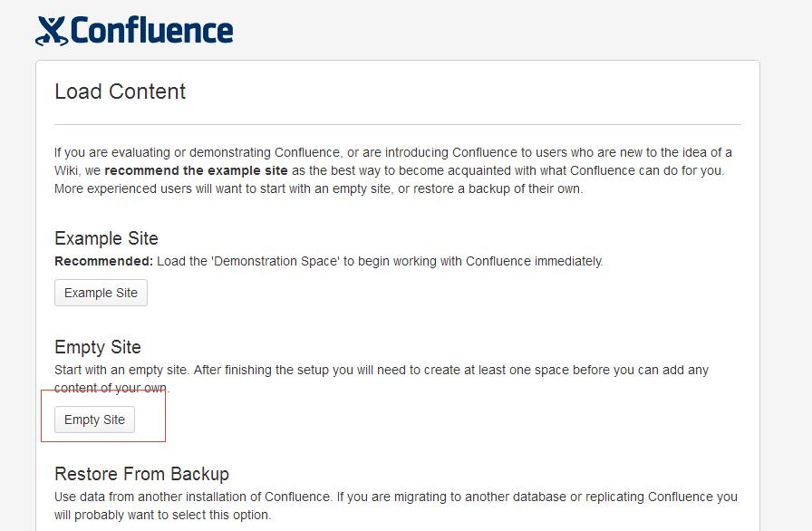This screenshot has width=812, height=531.
Task: Click the 'Start with an empty site' description
Action: coord(382,370)
